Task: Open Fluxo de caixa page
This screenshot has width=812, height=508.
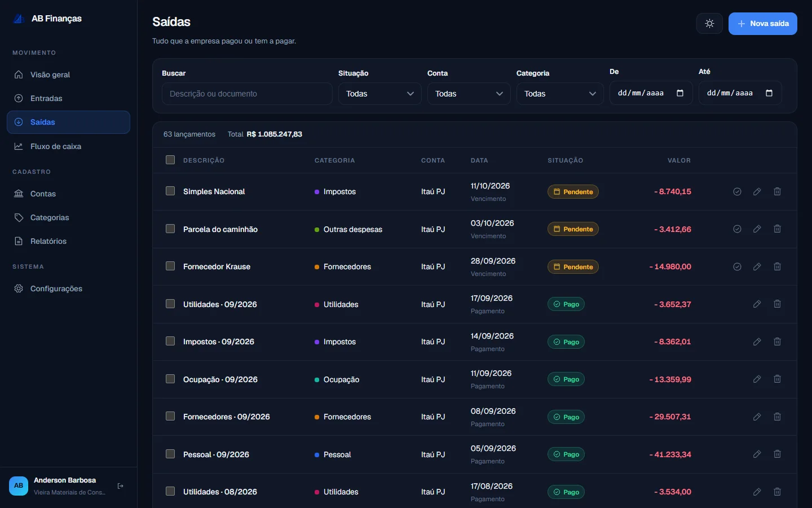Action: pos(68,146)
